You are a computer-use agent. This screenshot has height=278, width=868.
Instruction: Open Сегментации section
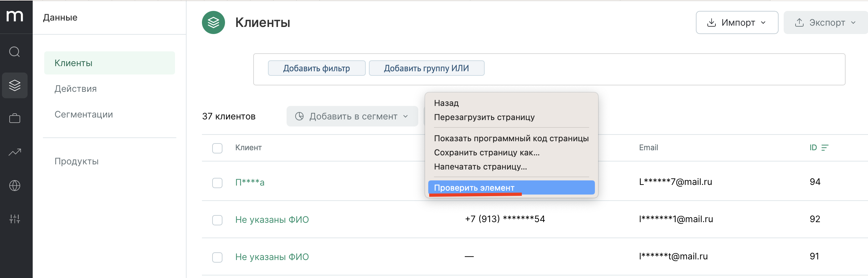84,114
